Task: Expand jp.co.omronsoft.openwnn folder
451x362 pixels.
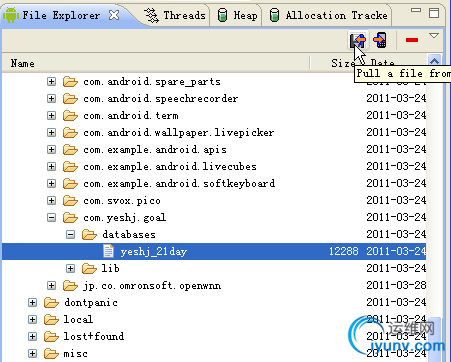Action: [51, 286]
